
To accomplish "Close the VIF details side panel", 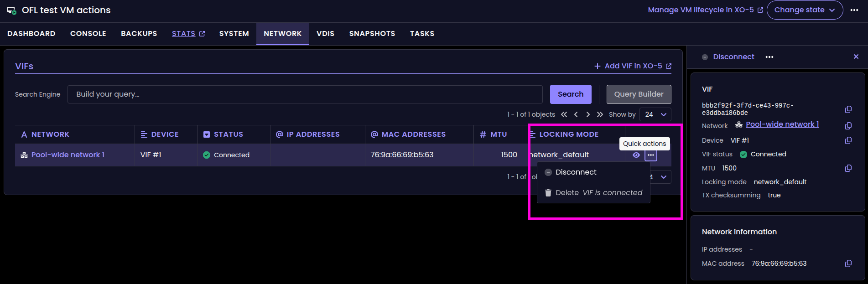I will coord(856,57).
